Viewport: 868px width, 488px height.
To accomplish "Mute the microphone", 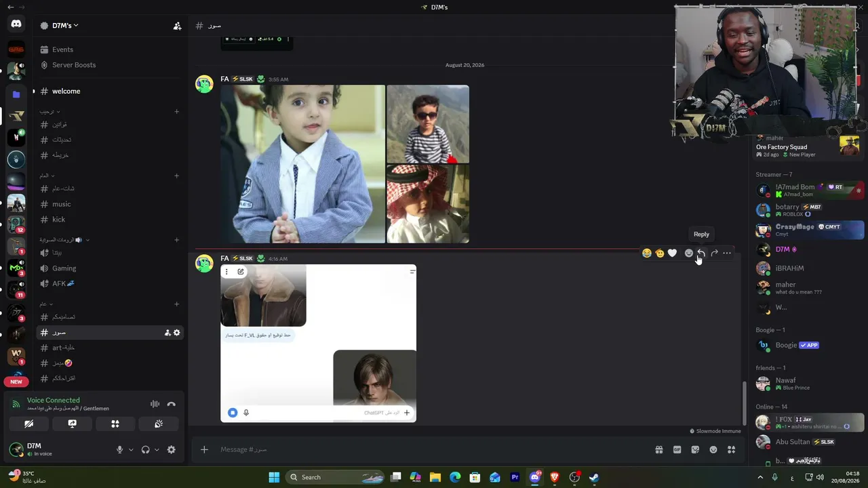I will click(119, 449).
